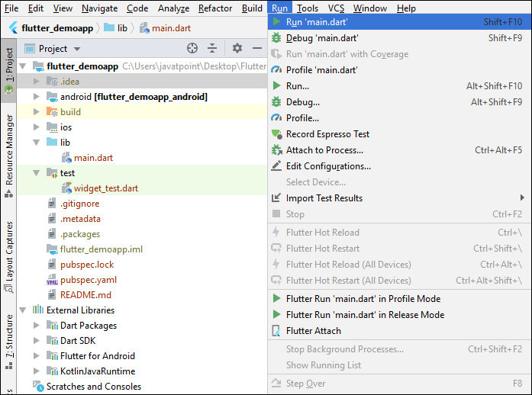This screenshot has height=395, width=532.
Task: Collapse the test folder
Action: (x=37, y=173)
